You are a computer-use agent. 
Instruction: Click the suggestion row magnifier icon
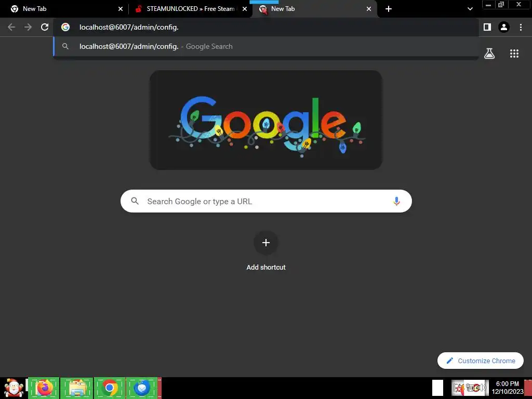(65, 46)
